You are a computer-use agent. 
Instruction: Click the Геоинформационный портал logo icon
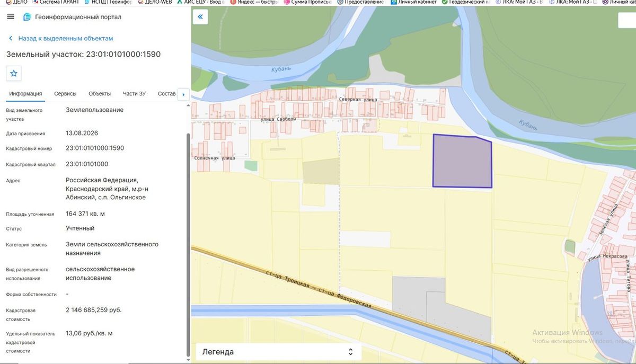tap(27, 17)
